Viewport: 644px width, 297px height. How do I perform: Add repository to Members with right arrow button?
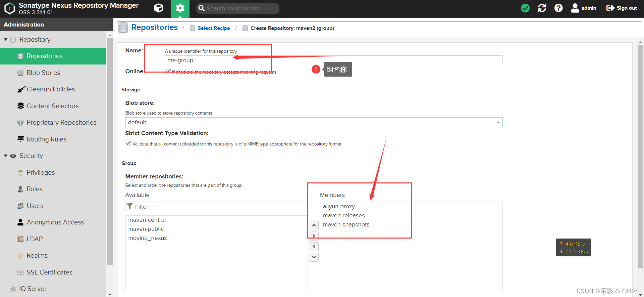[314, 236]
